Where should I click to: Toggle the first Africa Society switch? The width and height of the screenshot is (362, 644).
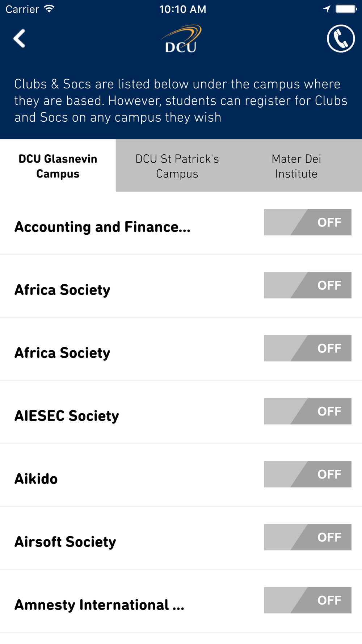pos(307,285)
